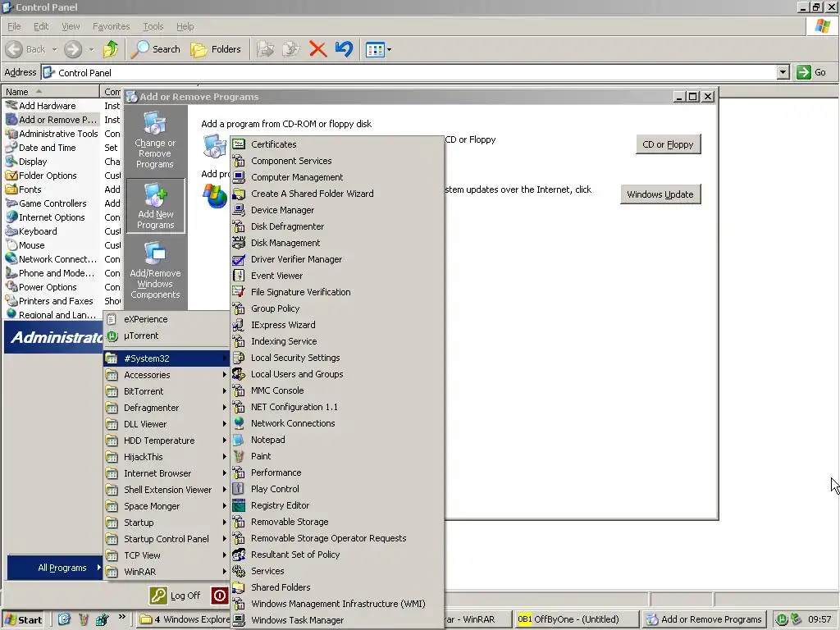Launch µTorrent from the Start menu
This screenshot has height=630, width=840.
pos(167,336)
